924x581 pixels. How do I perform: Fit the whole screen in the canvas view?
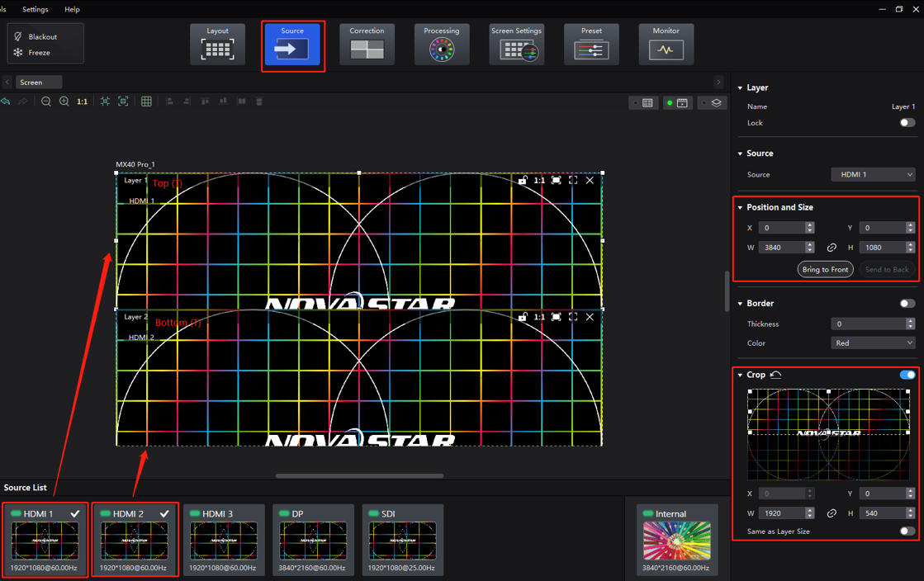[105, 102]
